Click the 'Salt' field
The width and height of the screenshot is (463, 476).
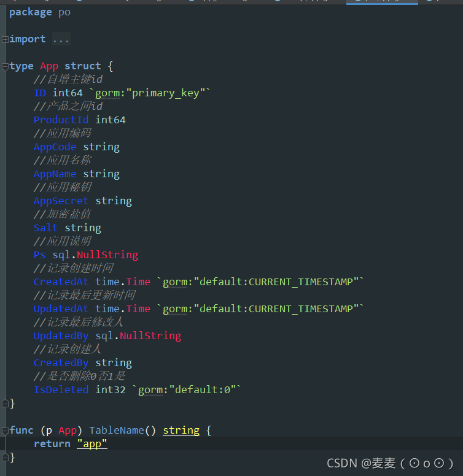pos(45,228)
